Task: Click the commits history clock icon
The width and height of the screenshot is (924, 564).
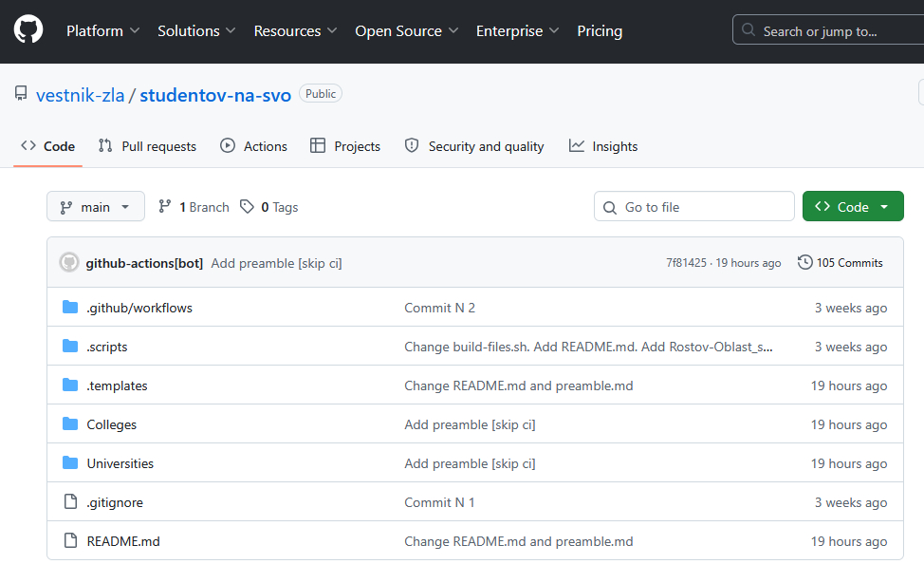Action: [805, 262]
